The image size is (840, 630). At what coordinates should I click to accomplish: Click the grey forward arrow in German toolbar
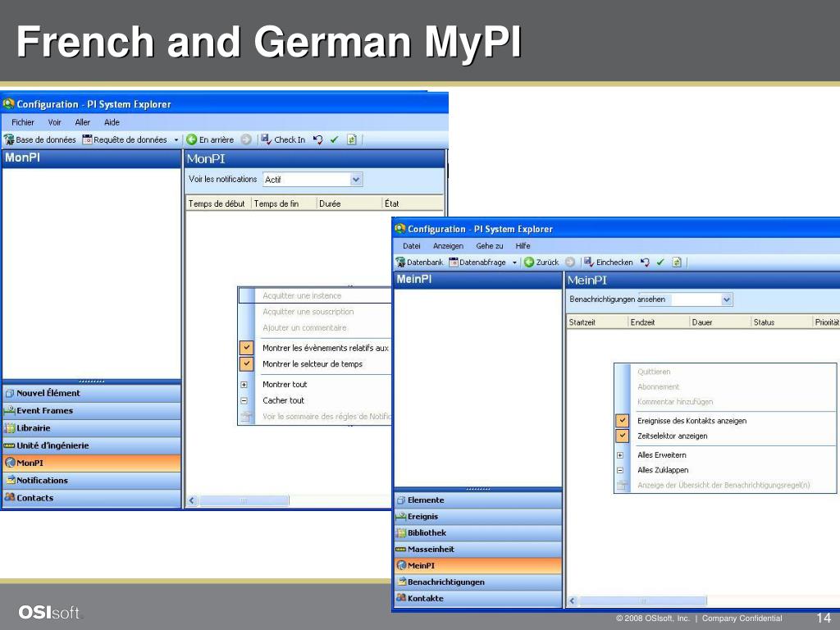570,262
